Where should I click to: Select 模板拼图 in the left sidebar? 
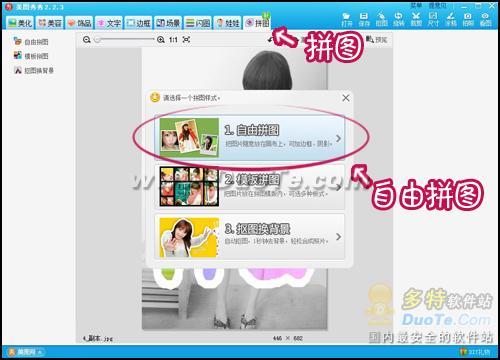coord(31,56)
